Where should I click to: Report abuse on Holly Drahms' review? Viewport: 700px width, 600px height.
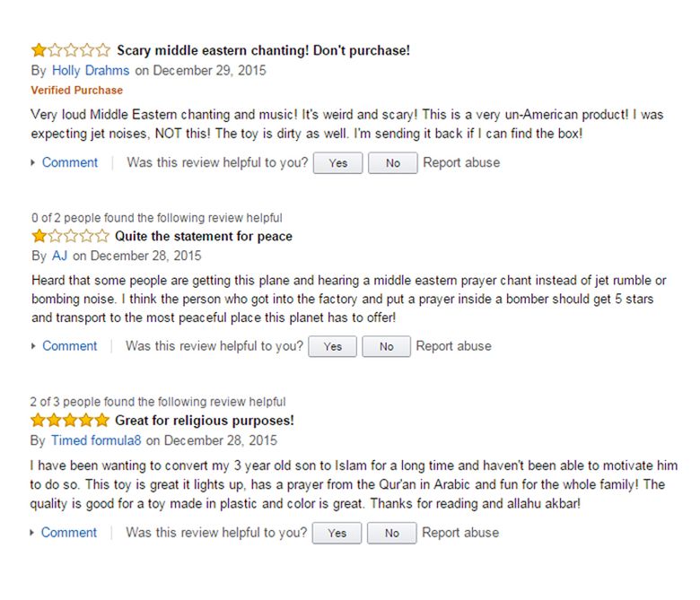(461, 162)
